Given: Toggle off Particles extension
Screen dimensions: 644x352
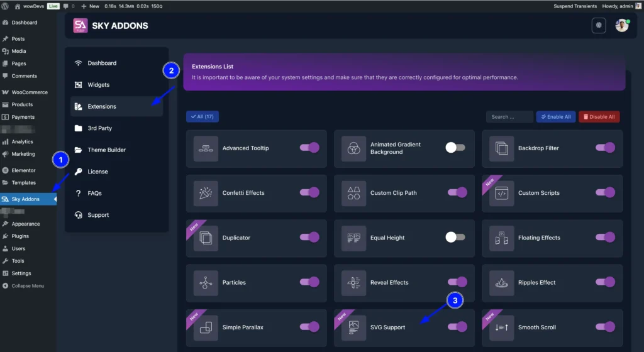Looking at the screenshot, I should point(309,282).
